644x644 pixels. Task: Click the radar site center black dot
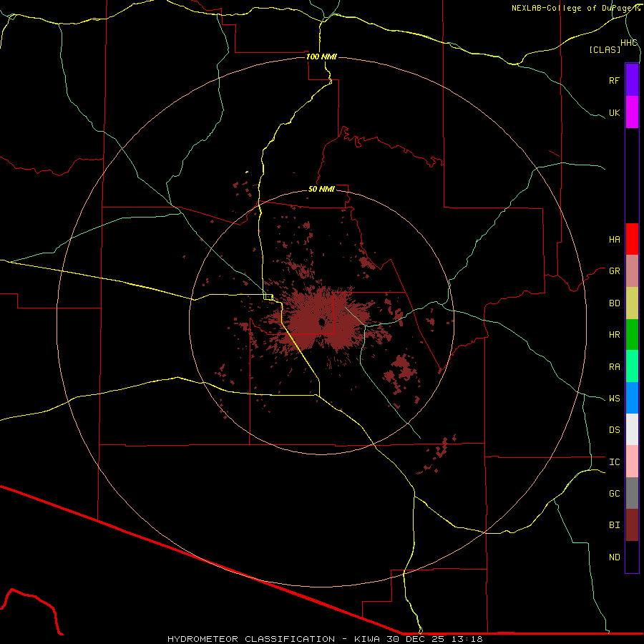tap(321, 323)
